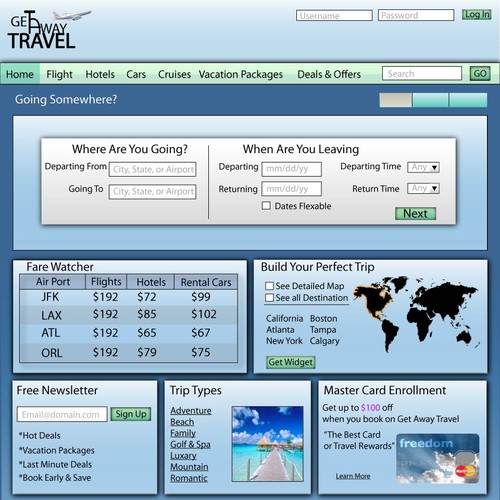Click the Sign Up newsletter button
The width and height of the screenshot is (500, 500).
pos(131,414)
